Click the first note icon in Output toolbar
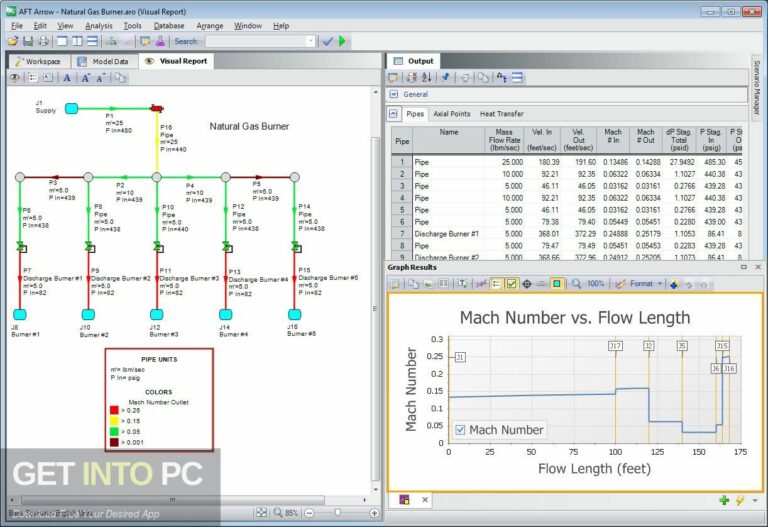The image size is (768, 527). click(393, 77)
